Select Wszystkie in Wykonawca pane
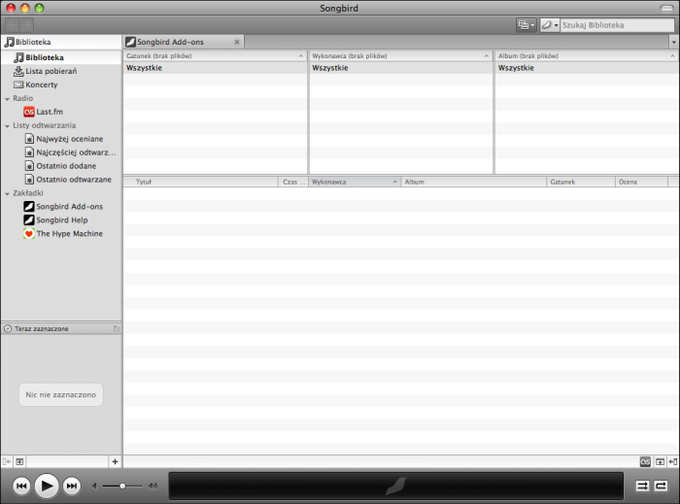Screen dimensions: 680x504 (x=401, y=68)
